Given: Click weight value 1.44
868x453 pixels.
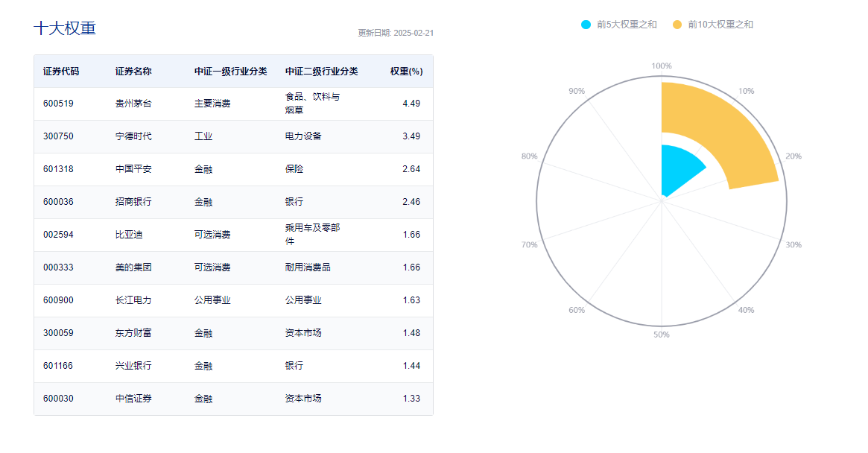Looking at the screenshot, I should coord(411,366).
